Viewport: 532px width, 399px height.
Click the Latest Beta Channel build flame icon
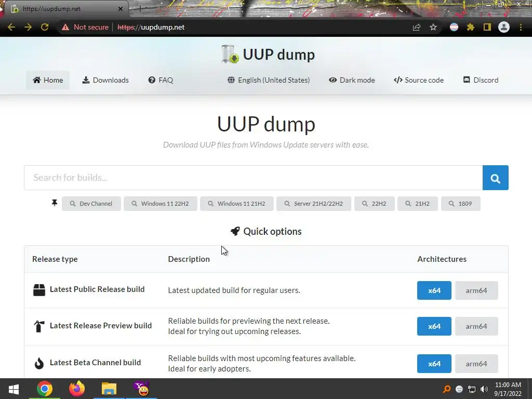click(39, 363)
